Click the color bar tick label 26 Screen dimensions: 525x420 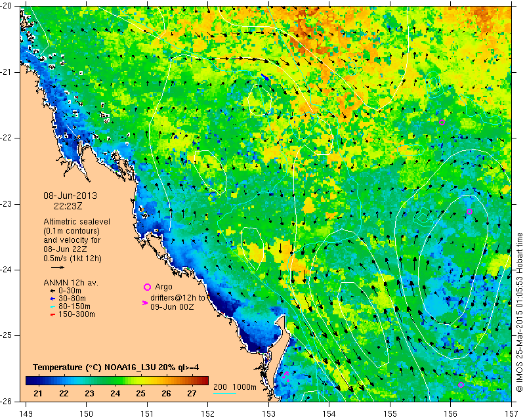click(x=166, y=394)
